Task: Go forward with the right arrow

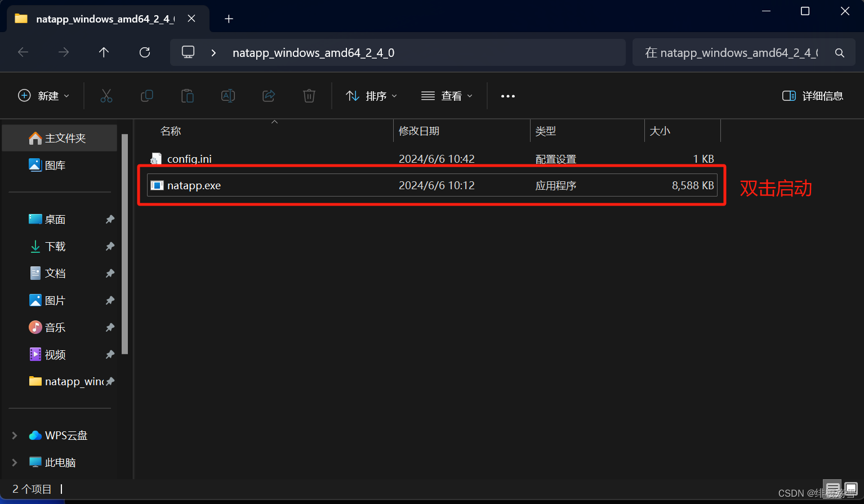Action: pyautogui.click(x=64, y=52)
